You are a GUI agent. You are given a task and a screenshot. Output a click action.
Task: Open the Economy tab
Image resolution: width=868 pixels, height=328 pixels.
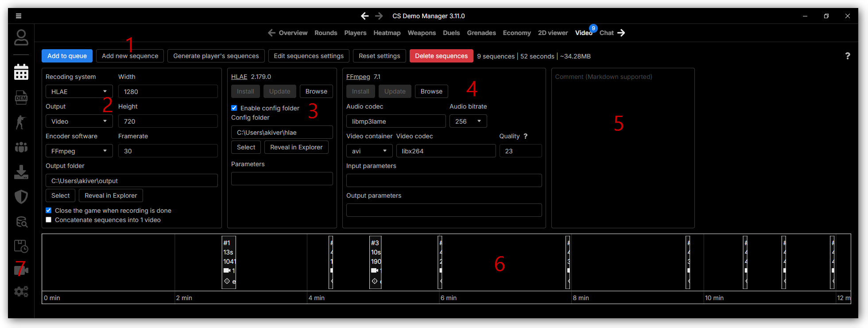tap(517, 33)
